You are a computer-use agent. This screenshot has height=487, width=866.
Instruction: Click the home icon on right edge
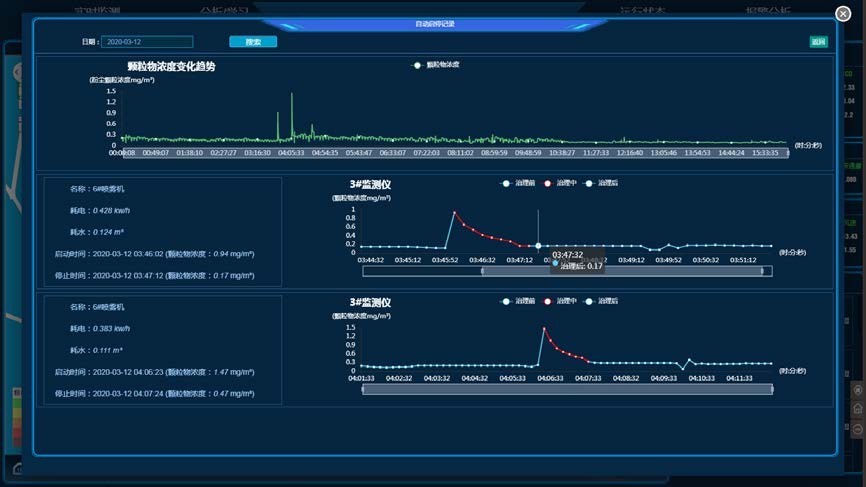[x=858, y=409]
